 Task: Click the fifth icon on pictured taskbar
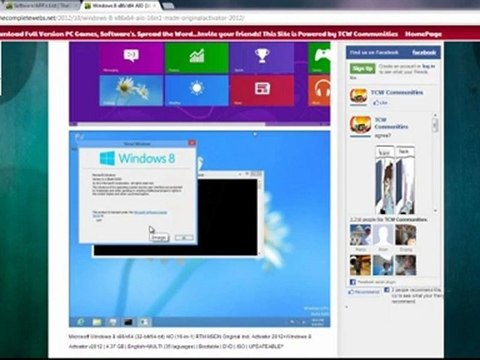144,322
